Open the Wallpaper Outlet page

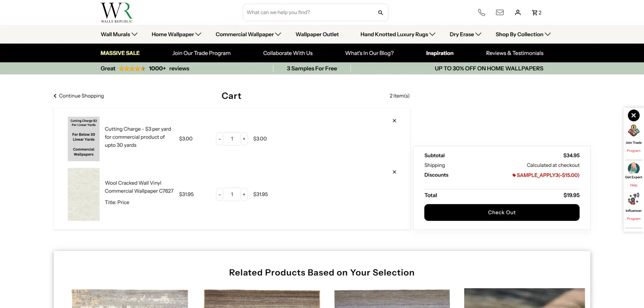point(317,34)
